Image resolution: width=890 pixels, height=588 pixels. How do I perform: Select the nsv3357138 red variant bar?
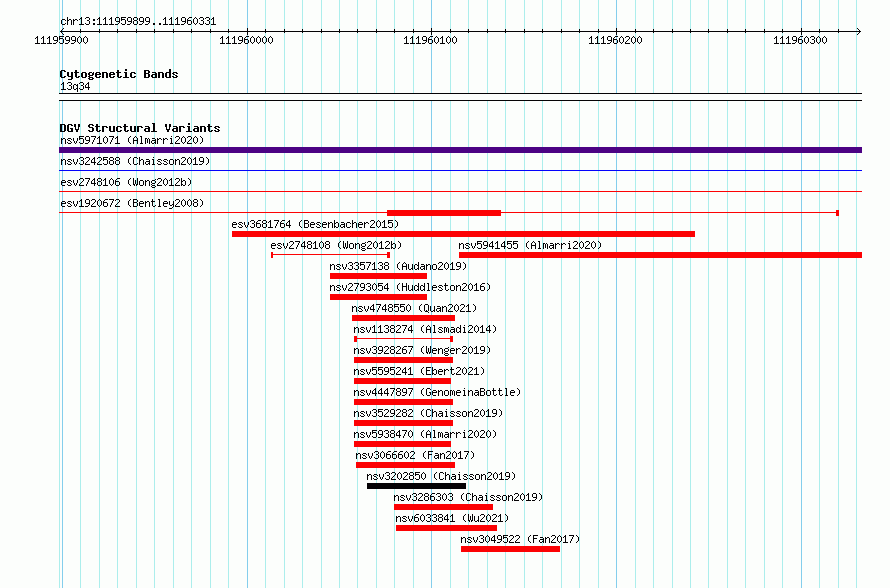[379, 276]
